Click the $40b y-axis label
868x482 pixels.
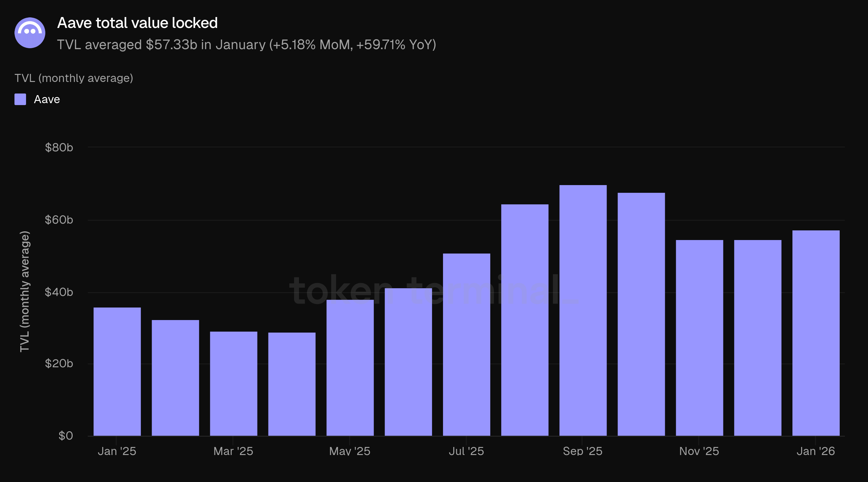click(x=59, y=292)
